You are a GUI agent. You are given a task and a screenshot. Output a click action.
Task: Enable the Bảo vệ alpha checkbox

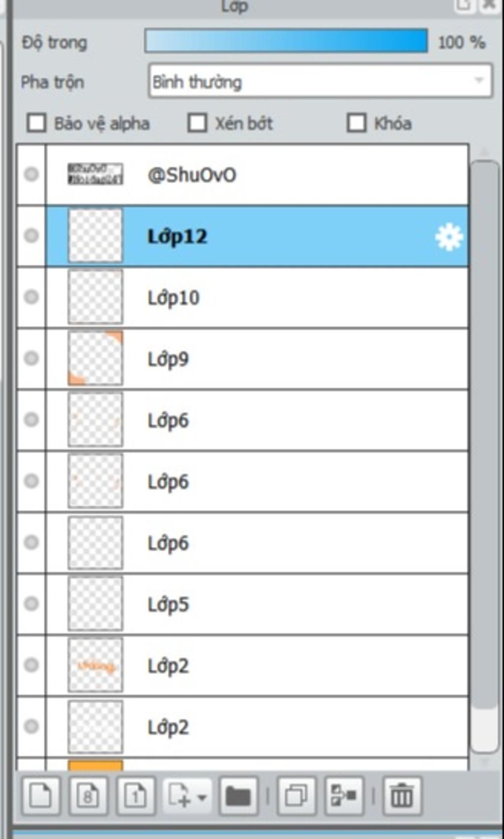(36, 123)
